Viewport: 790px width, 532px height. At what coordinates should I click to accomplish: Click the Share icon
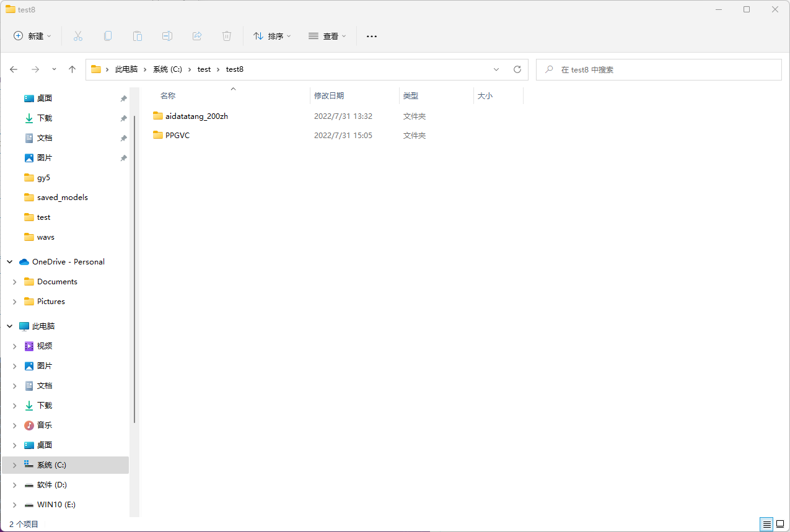(197, 36)
